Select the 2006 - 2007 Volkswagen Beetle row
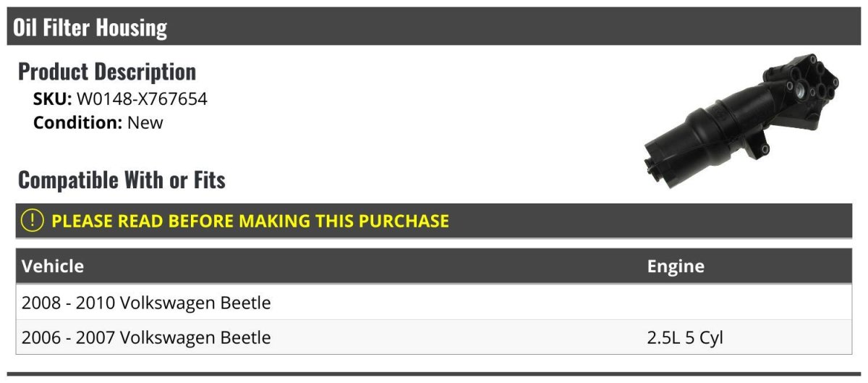The width and height of the screenshot is (868, 383). click(146, 337)
